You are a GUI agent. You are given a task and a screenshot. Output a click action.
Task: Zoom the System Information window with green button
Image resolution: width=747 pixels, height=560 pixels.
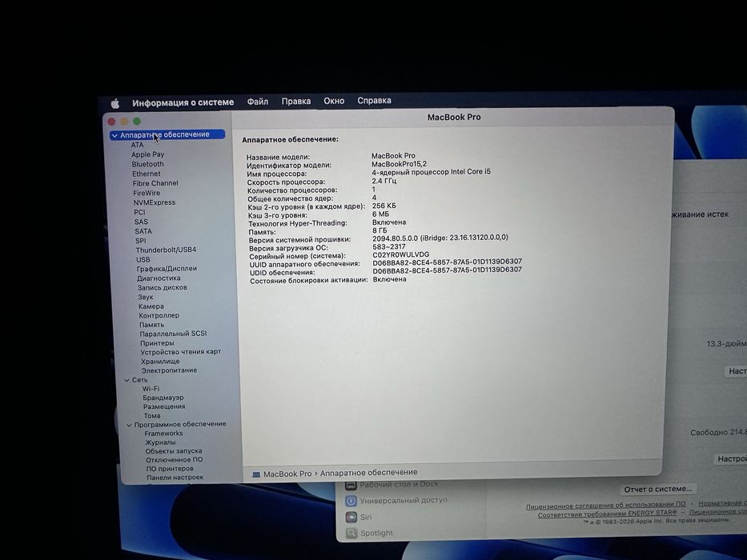(x=137, y=121)
